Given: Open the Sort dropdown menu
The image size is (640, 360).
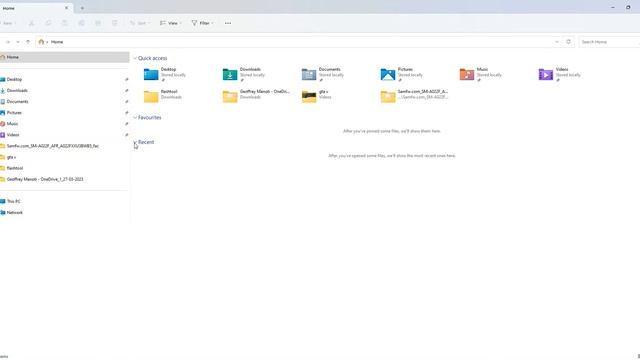Looking at the screenshot, I should (x=139, y=23).
